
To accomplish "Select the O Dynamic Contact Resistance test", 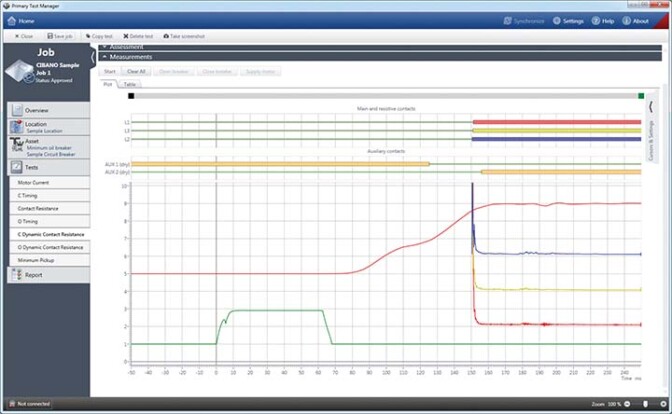I will point(50,247).
